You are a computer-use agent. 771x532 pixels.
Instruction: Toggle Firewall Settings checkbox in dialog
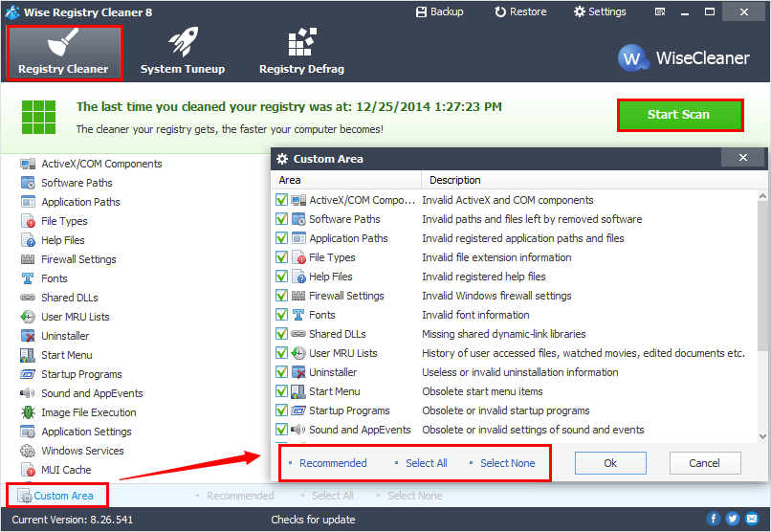pos(282,296)
